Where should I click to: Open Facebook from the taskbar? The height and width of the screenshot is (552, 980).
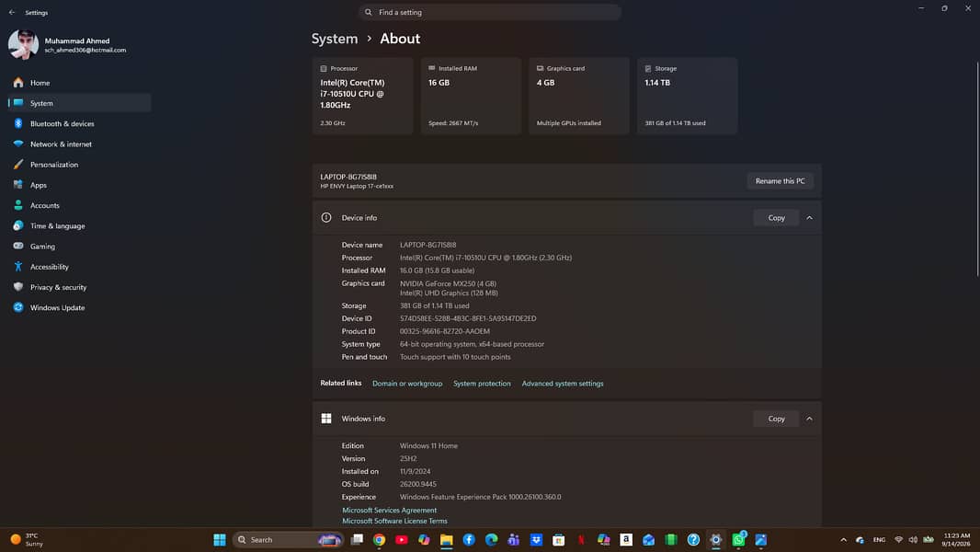[469, 539]
